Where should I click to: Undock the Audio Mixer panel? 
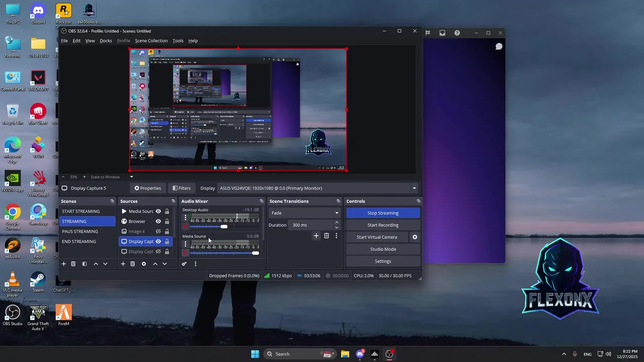(261, 201)
